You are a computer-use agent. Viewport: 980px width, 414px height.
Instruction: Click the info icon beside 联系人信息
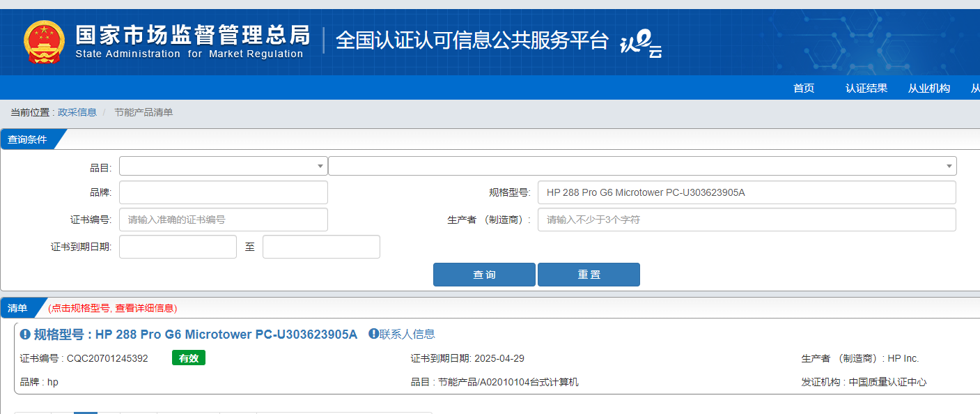pyautogui.click(x=373, y=334)
